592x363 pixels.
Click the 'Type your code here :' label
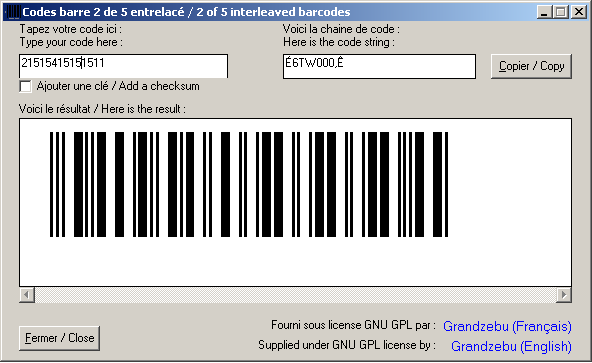point(71,42)
